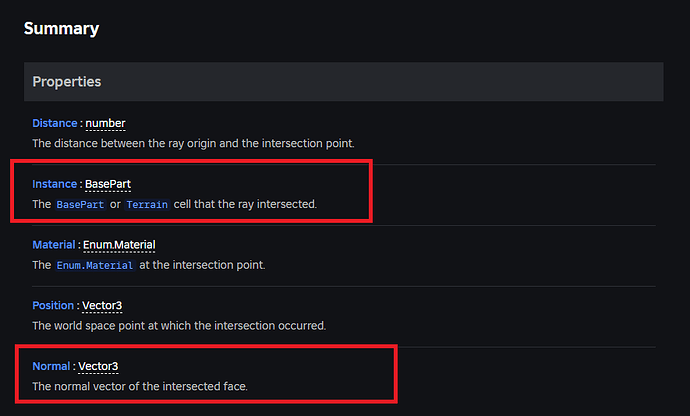Click the inline Enum.Material code in description
690x416 pixels.
[95, 265]
